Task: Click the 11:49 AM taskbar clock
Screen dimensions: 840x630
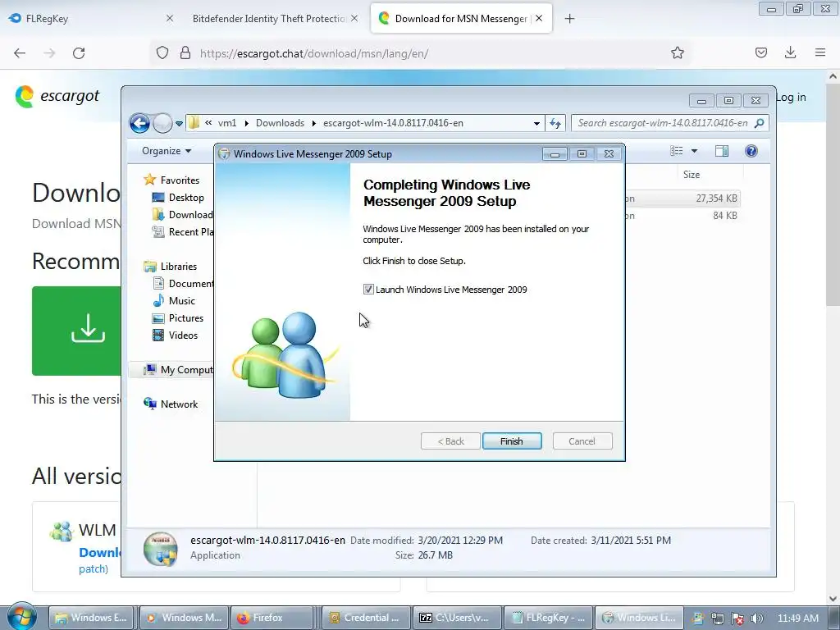Action: (797, 619)
